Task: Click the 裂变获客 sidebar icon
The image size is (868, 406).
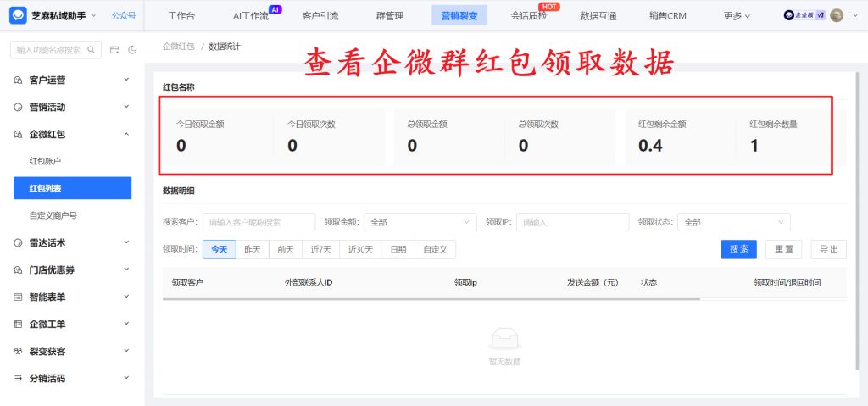Action: pos(19,351)
